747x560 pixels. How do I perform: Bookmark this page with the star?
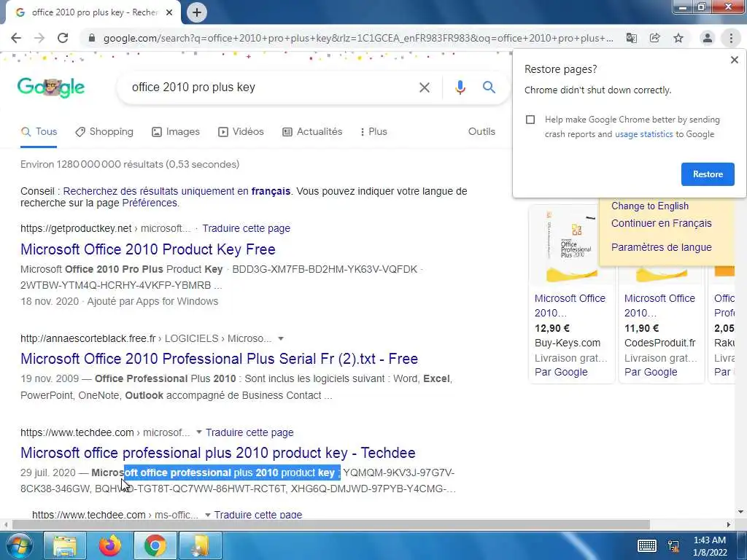click(x=678, y=38)
